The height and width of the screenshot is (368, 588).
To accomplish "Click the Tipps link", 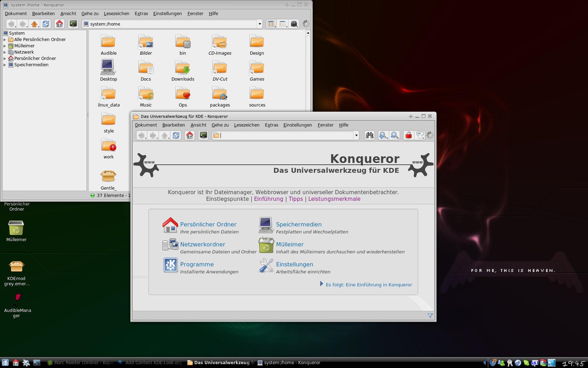I will point(296,199).
